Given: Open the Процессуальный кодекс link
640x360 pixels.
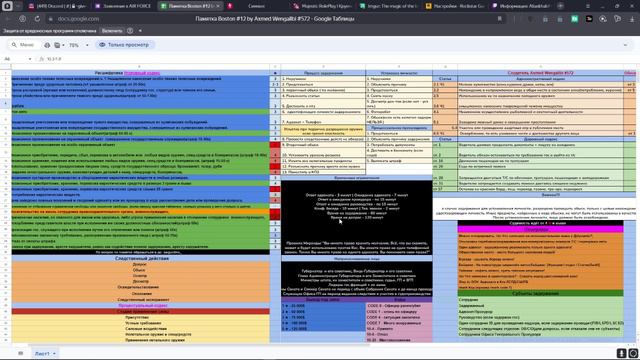Looking at the screenshot, I should pyautogui.click(x=143, y=305).
